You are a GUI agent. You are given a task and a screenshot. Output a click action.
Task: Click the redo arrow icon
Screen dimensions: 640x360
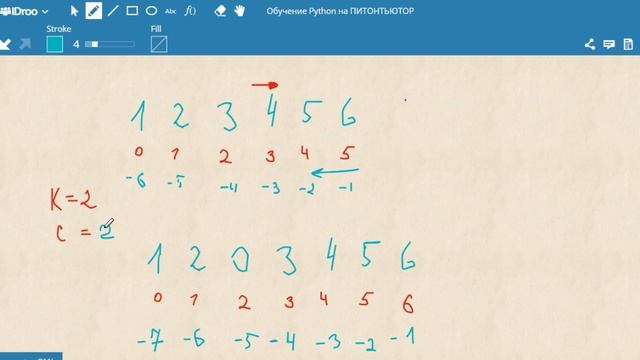pos(25,44)
